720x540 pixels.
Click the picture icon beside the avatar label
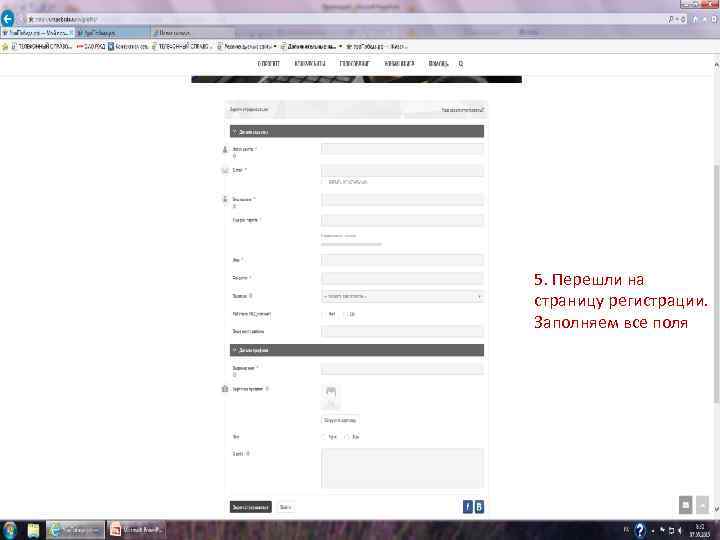pos(225,389)
